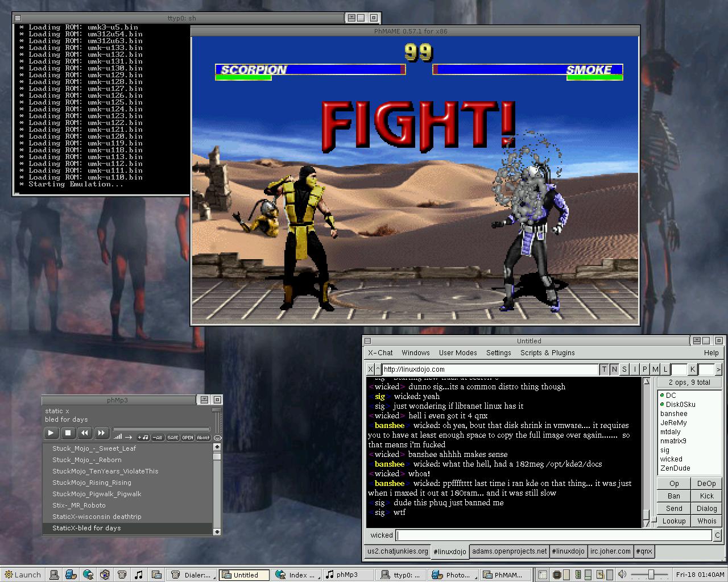Screen dimensions: 728x582
Task: Open the Settings menu in X-Chat
Action: pos(499,353)
